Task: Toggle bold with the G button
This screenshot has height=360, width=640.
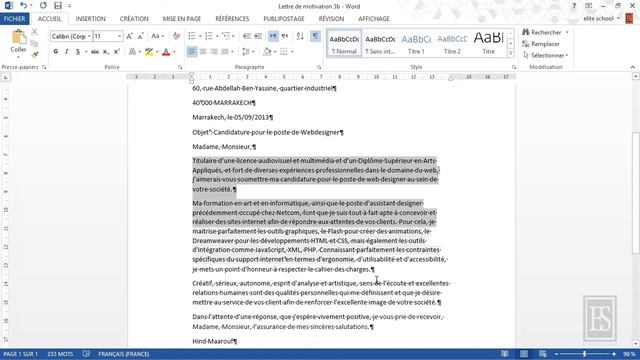Action: coord(56,52)
